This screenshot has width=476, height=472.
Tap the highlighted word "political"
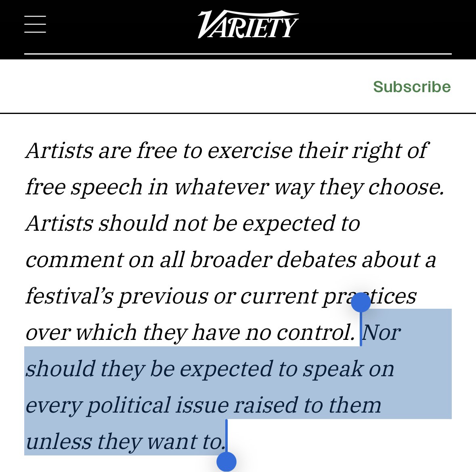(128, 405)
